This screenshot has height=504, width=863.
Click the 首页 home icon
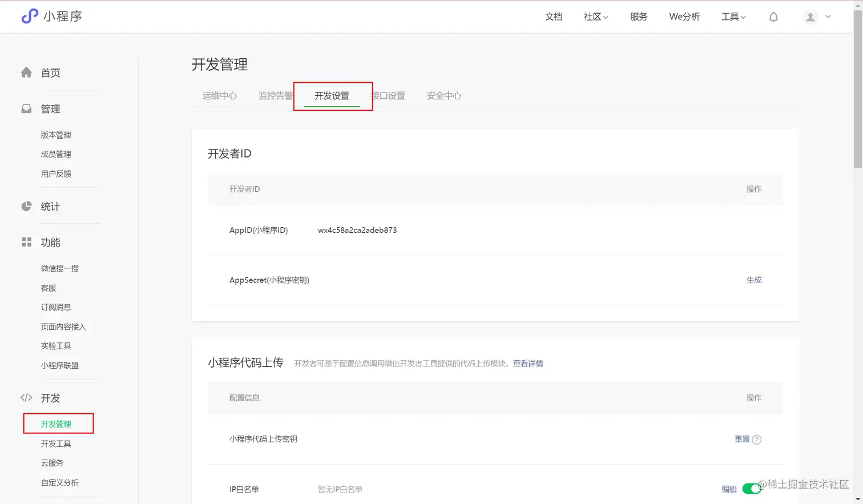coord(26,72)
